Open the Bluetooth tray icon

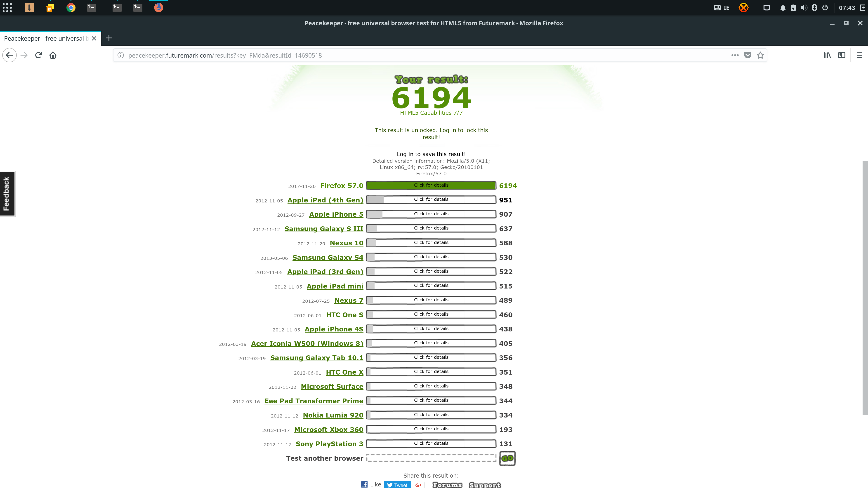(x=814, y=7)
